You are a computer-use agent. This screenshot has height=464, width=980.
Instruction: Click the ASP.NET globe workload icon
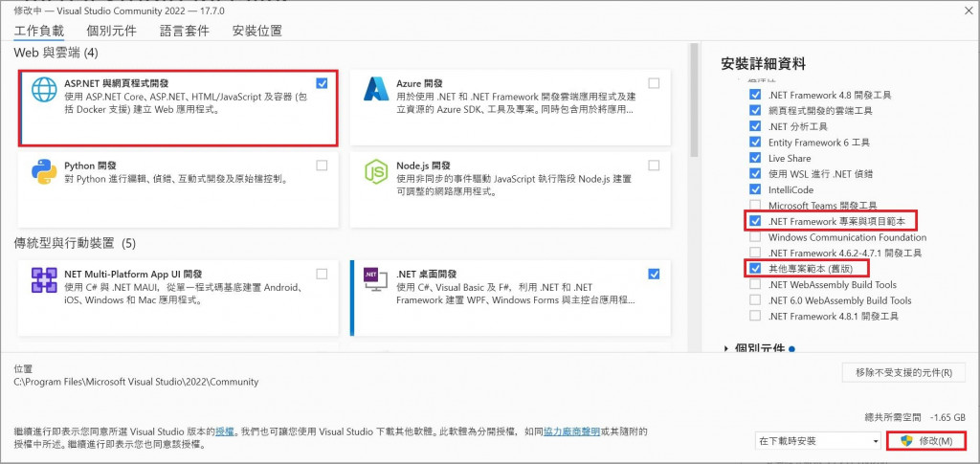44,90
